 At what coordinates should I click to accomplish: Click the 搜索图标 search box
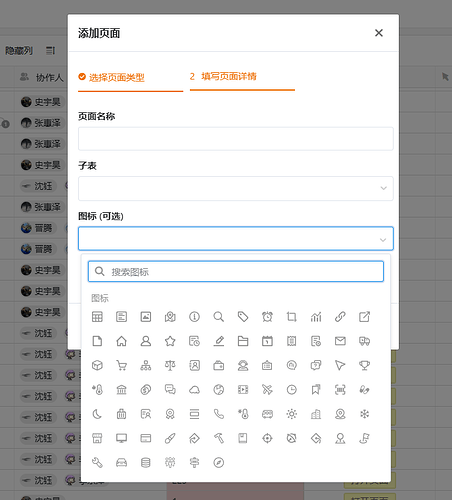(236, 271)
